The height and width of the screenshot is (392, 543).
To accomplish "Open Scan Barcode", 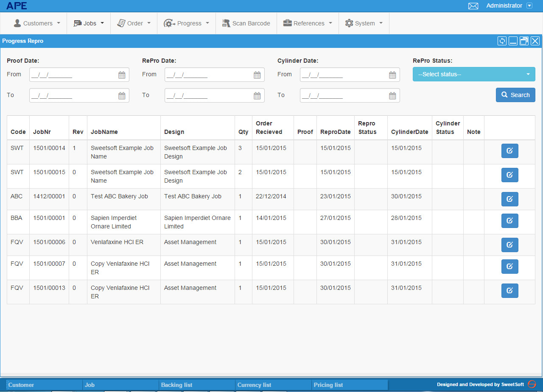I will 246,23.
